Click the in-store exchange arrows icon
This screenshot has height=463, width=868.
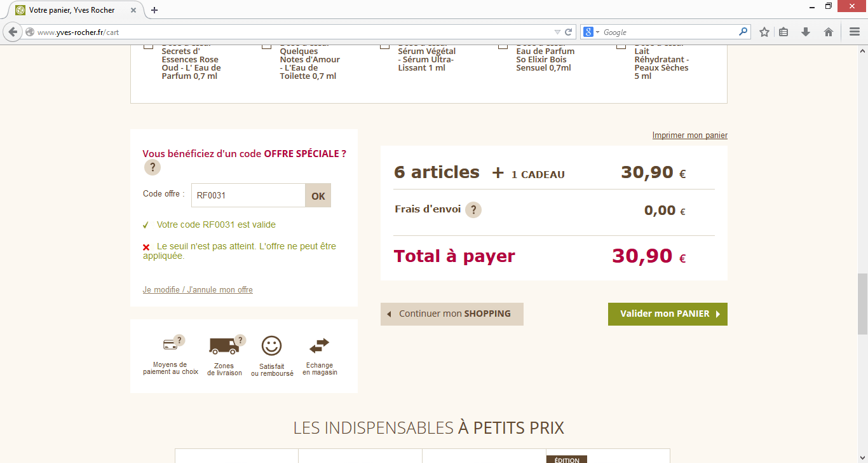[x=319, y=345]
